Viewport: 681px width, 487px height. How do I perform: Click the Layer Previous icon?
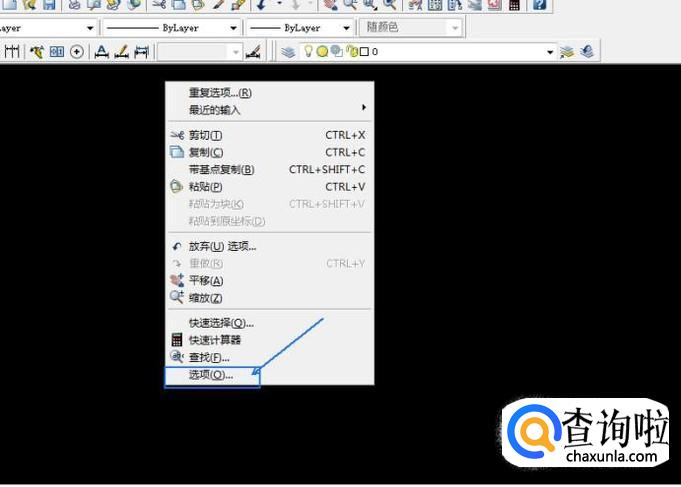[588, 51]
